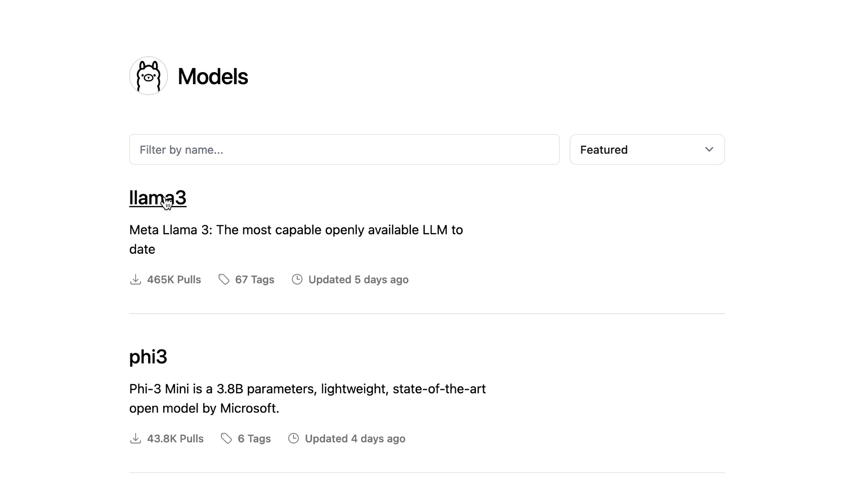The image size is (868, 488).
Task: Open the phi3 model link
Action: [x=148, y=357]
